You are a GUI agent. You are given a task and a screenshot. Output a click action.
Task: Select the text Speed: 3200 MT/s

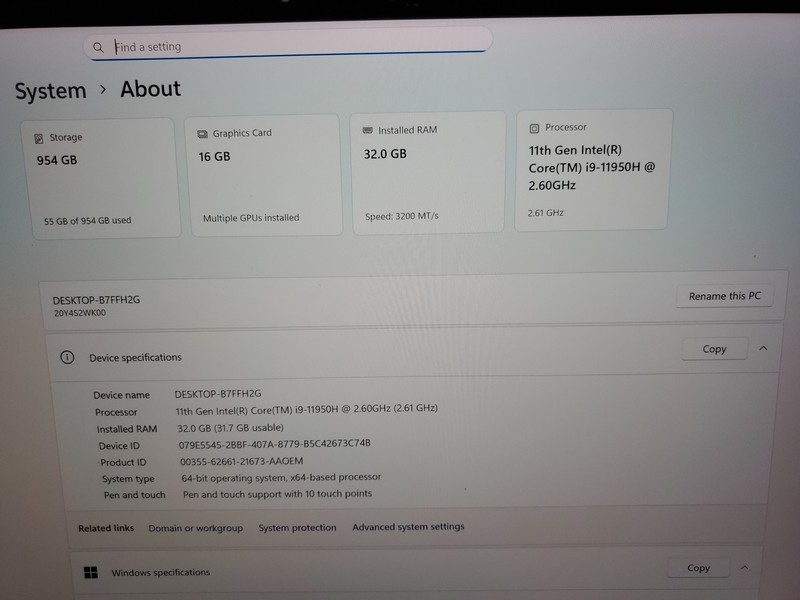click(x=402, y=216)
